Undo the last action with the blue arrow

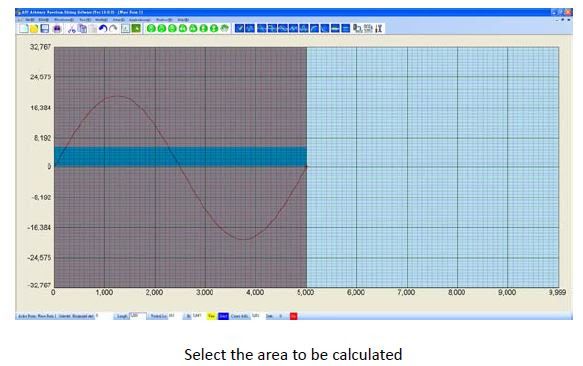point(103,29)
